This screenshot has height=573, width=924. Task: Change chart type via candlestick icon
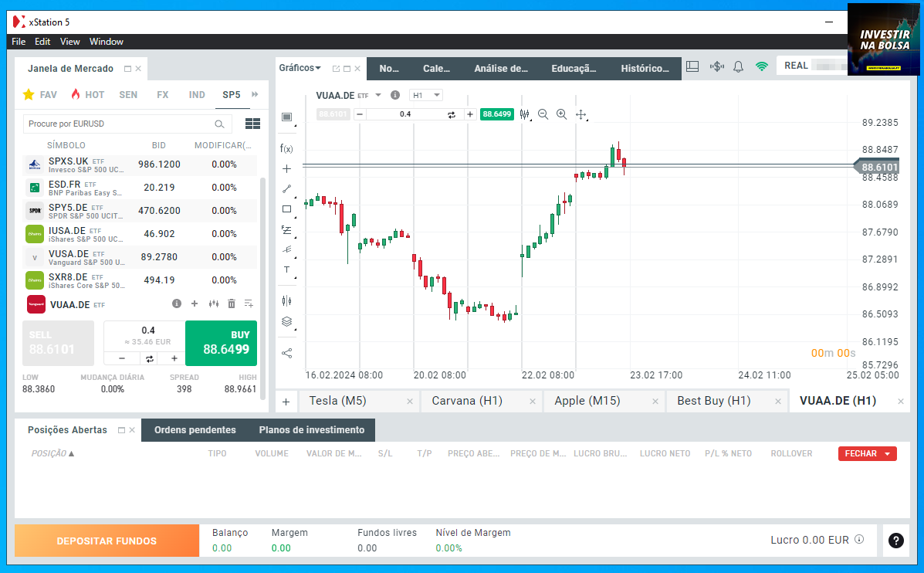point(524,114)
